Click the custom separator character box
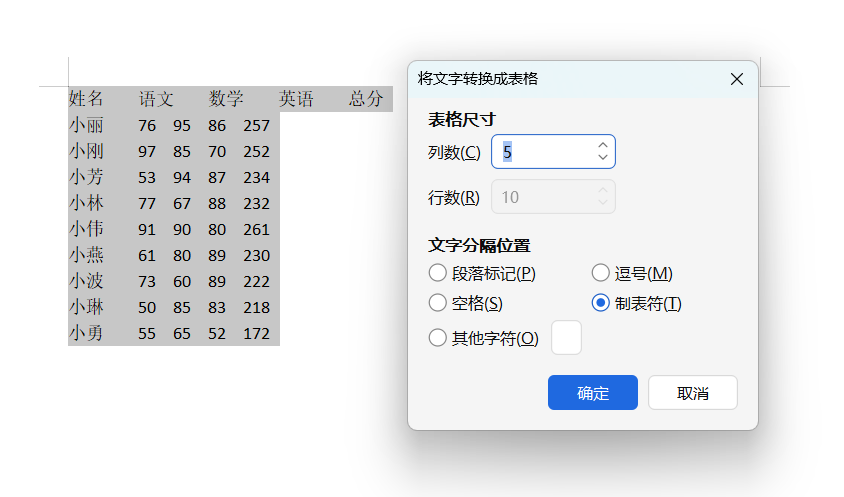This screenshot has width=844, height=497. click(x=566, y=338)
